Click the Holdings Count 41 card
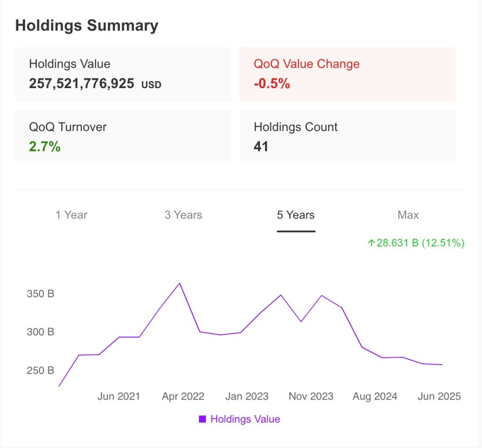The width and height of the screenshot is (482, 448). pyautogui.click(x=347, y=137)
